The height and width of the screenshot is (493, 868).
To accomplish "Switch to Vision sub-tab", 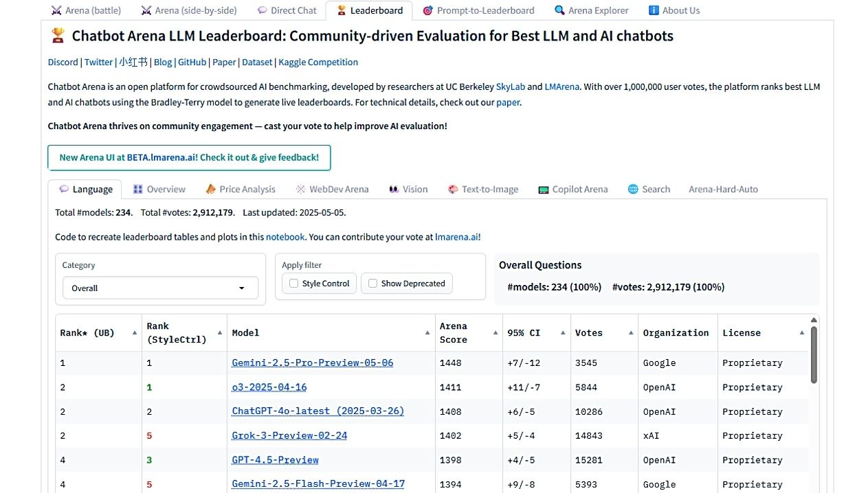I will [x=408, y=190].
